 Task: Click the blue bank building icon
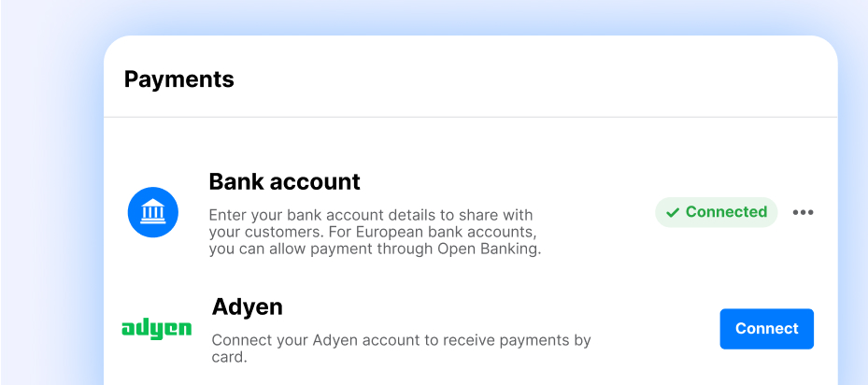152,212
